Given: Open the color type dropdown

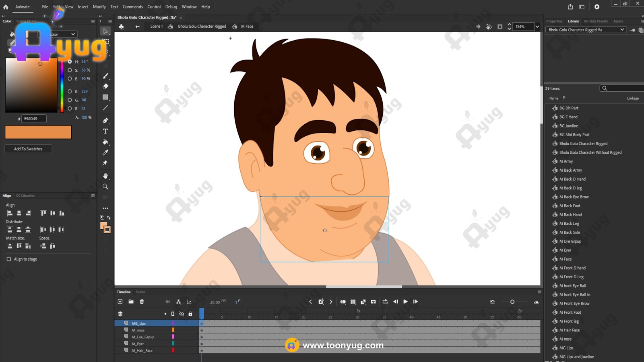Looking at the screenshot, I should click(x=73, y=34).
